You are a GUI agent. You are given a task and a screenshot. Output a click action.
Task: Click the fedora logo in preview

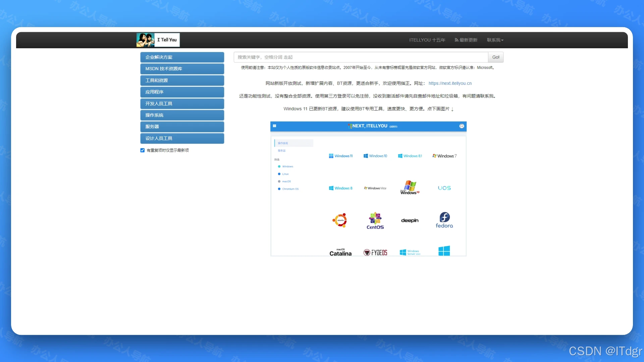444,220
